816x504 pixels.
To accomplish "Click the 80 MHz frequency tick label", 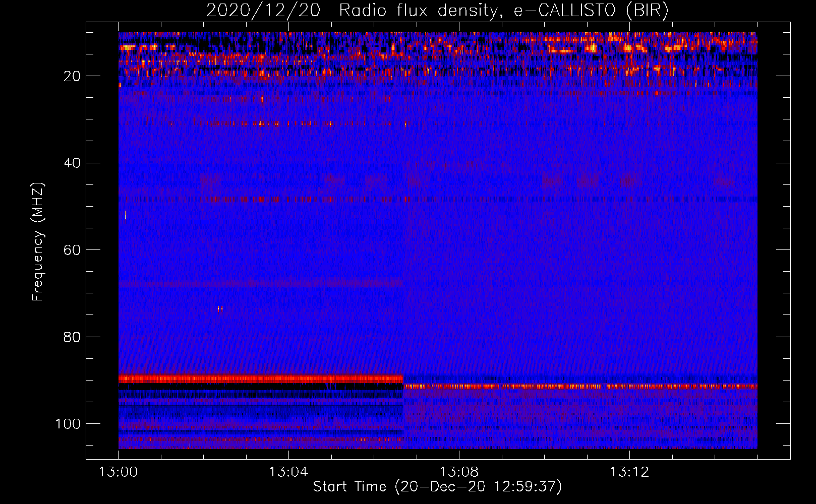I will (72, 337).
